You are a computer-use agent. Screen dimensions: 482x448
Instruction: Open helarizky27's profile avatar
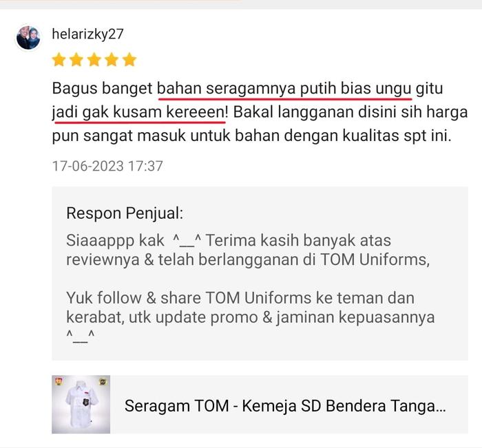point(28,37)
